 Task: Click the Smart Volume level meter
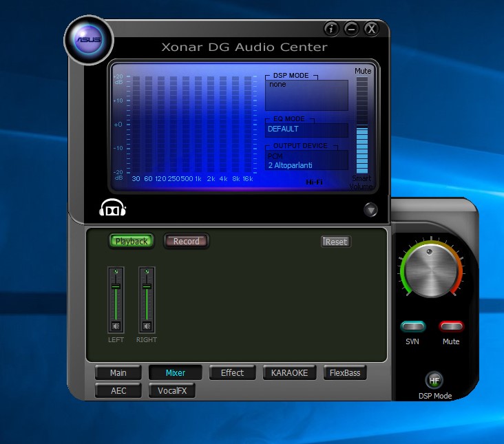pos(362,125)
